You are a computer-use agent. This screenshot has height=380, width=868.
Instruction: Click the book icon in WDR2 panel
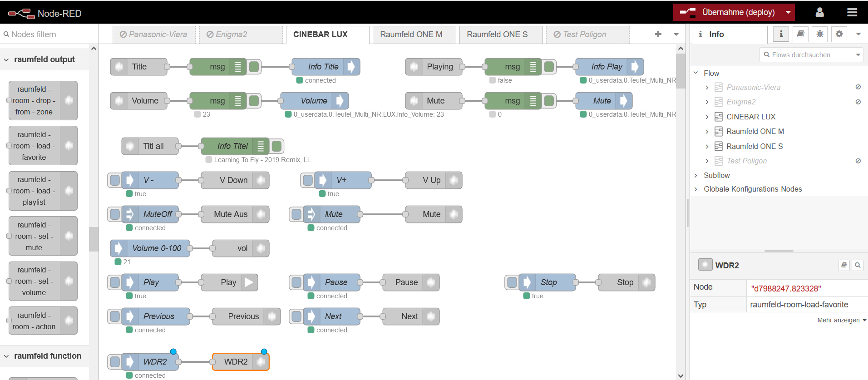pos(843,265)
